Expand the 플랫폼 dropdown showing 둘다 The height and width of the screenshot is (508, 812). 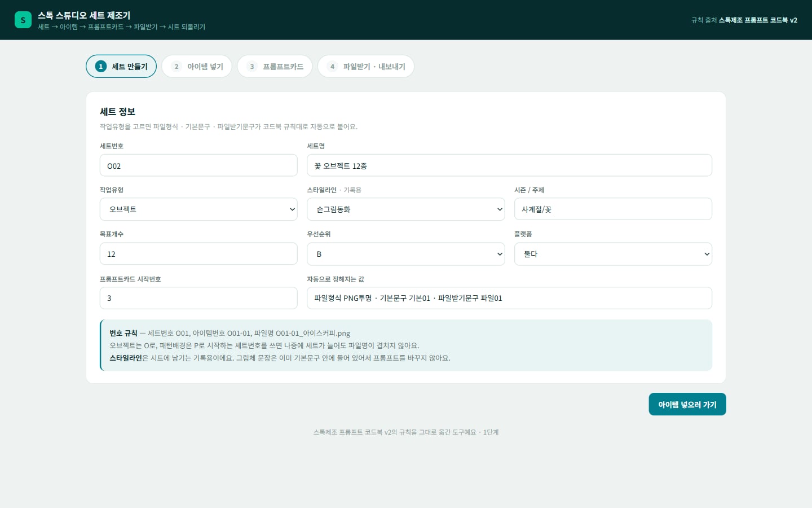click(613, 254)
